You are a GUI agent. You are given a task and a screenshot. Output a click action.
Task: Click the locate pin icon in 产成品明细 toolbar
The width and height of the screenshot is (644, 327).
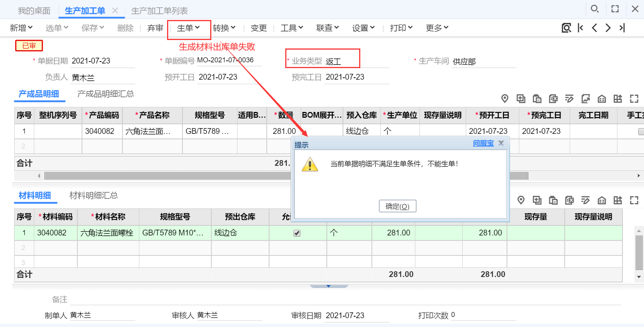(505, 99)
